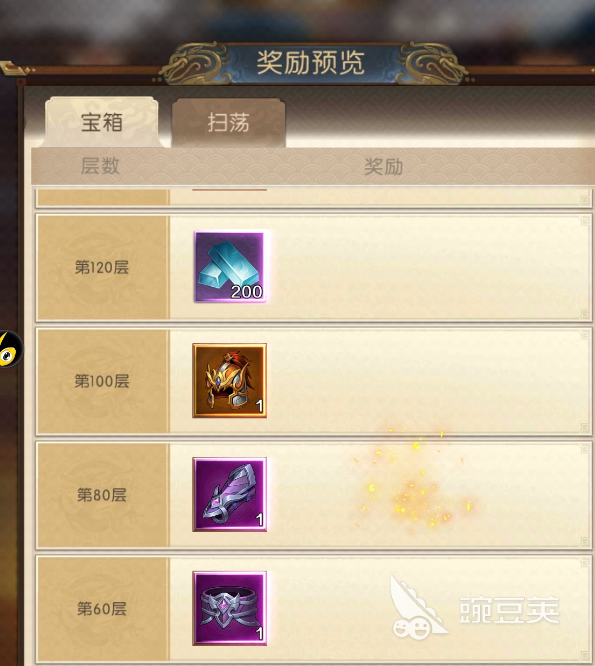The height and width of the screenshot is (666, 595).
Task: Tap the 豌豆荚 watermark logo
Action: [x=475, y=608]
